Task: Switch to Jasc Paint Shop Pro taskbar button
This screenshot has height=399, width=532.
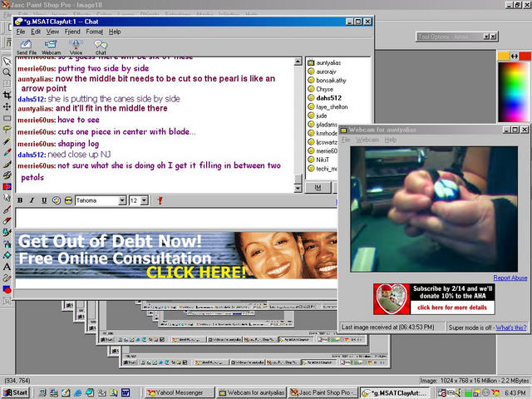Action: 323,392
